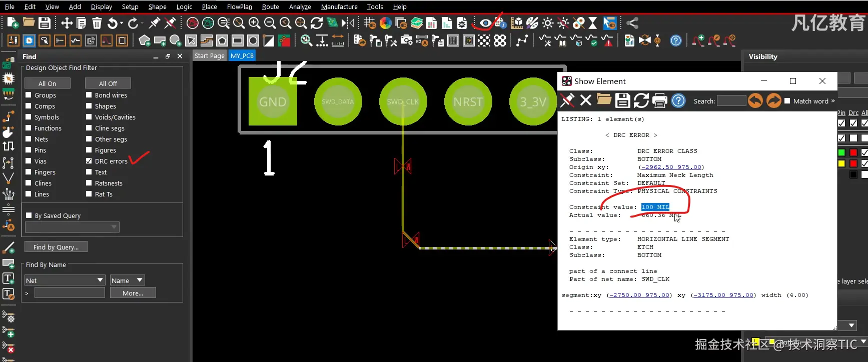Viewport: 868px width, 362px height.
Task: Enable the Groups checkbox in Find filter
Action: coord(29,95)
